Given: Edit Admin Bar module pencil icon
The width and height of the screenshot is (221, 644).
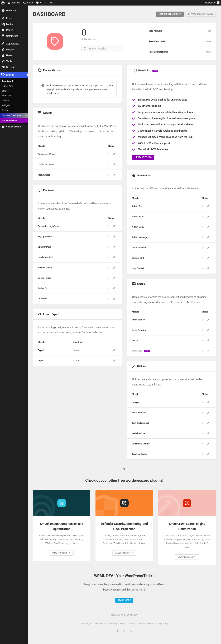Looking at the screenshot, I should (208, 206).
